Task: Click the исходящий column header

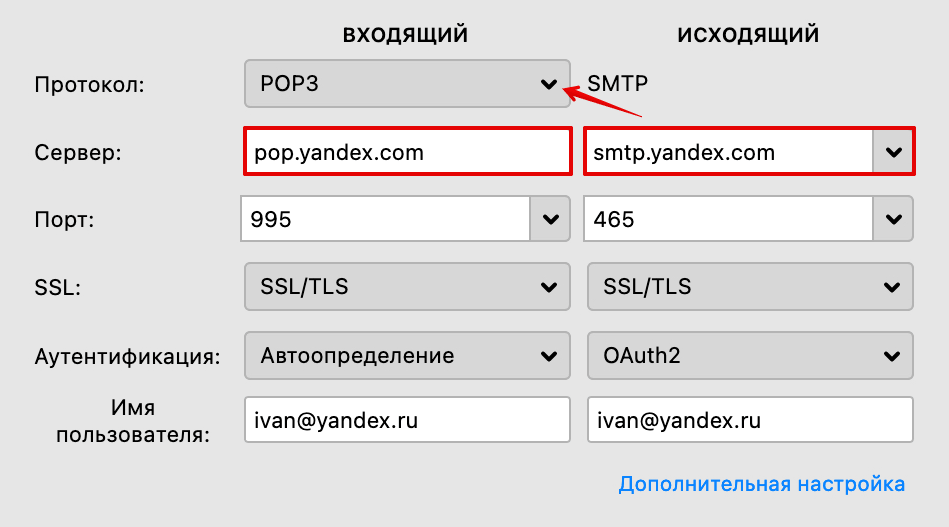Action: (x=748, y=34)
